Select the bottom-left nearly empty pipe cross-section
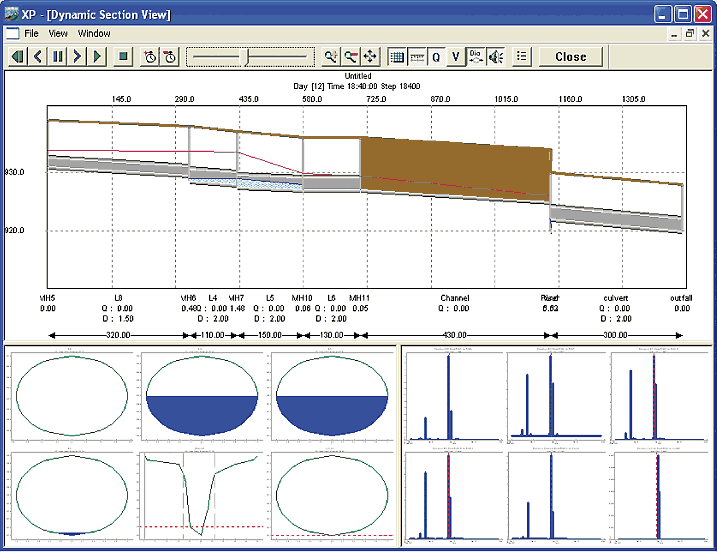 72,496
